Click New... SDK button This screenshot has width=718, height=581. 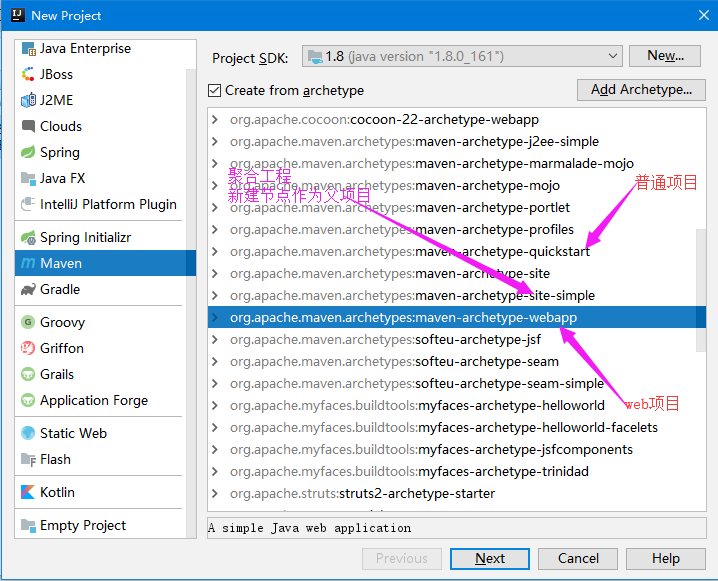tap(665, 56)
